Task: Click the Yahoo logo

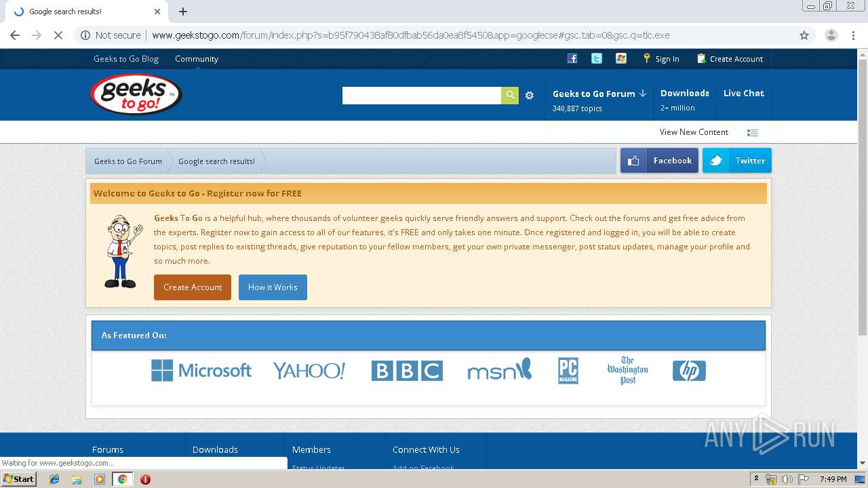Action: pos(309,371)
